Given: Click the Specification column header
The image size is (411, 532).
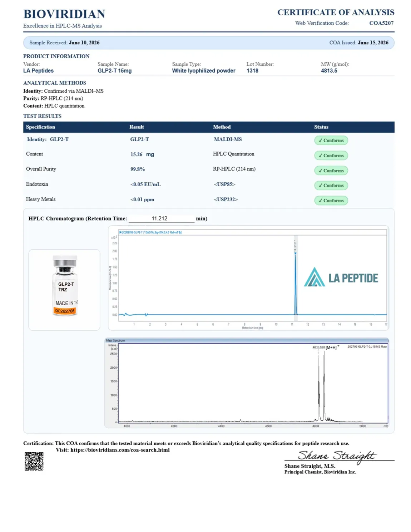Looking at the screenshot, I should coord(40,127).
